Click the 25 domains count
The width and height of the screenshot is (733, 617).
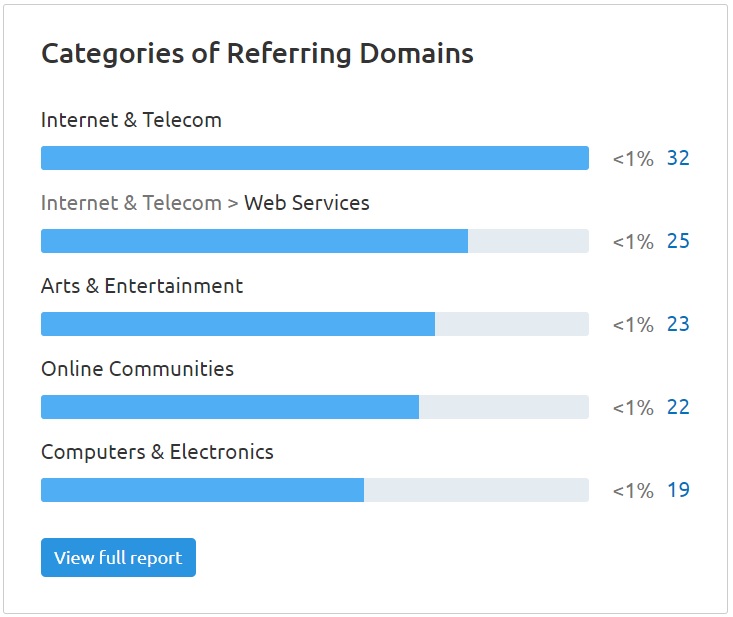point(678,241)
